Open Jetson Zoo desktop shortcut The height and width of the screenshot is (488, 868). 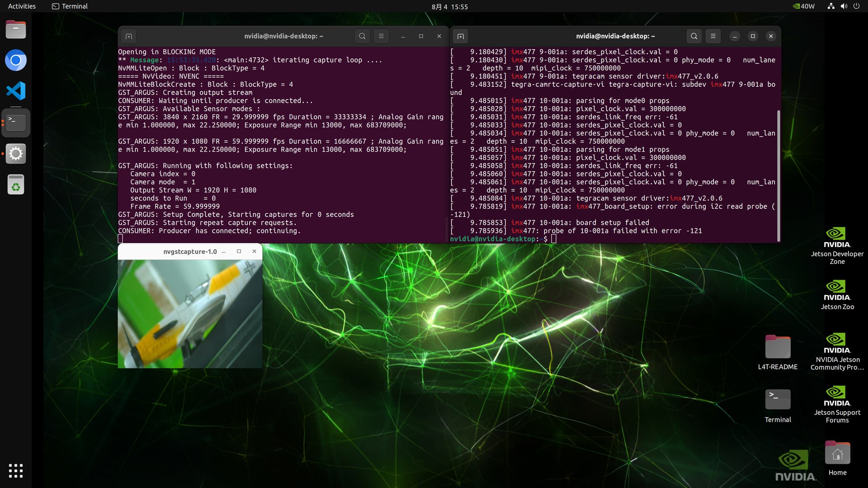[x=837, y=295]
